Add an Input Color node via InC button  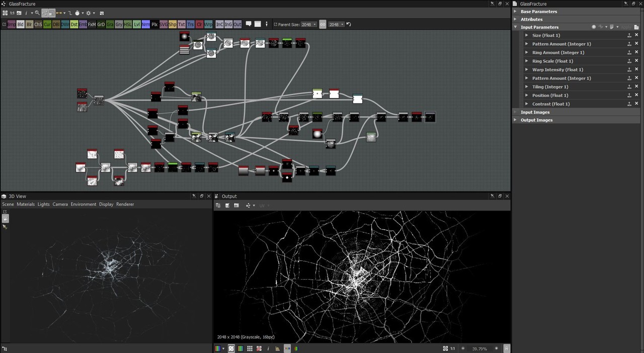(220, 24)
